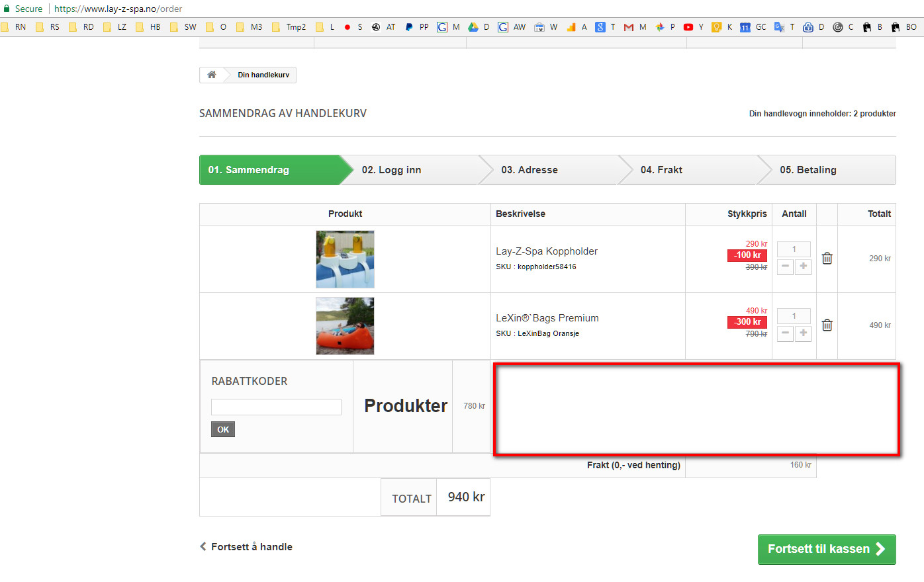
Task: Open the RS bookmark folder
Action: click(48, 27)
